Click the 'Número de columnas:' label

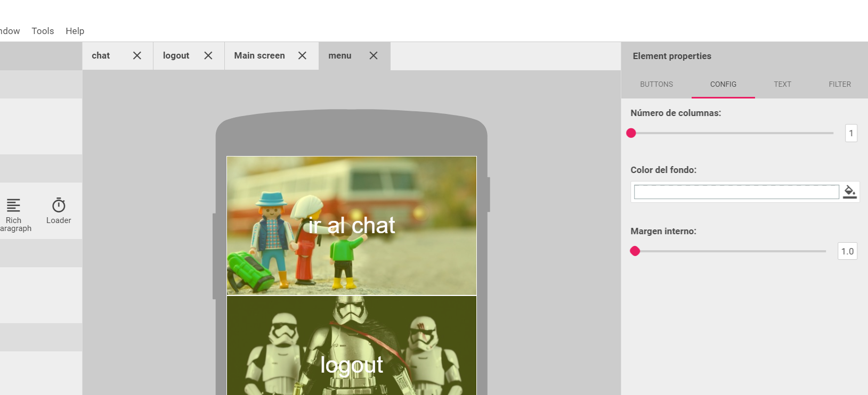pyautogui.click(x=676, y=113)
